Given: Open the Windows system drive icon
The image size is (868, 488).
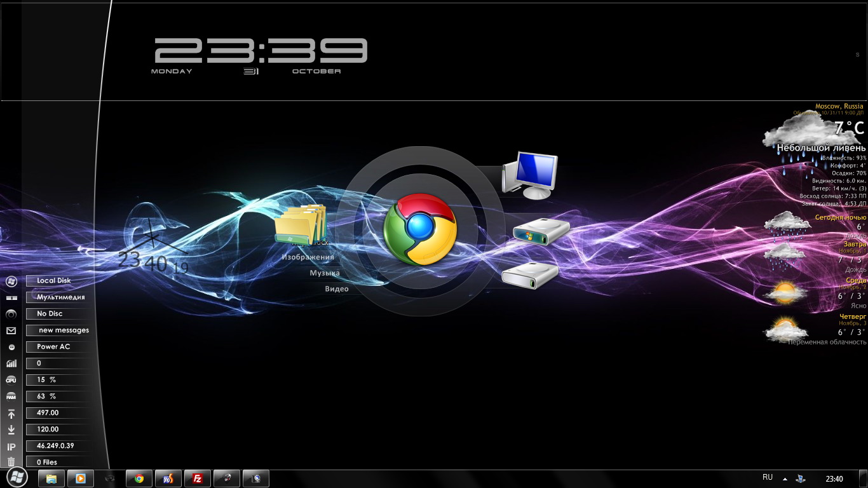Looking at the screenshot, I should pyautogui.click(x=541, y=232).
